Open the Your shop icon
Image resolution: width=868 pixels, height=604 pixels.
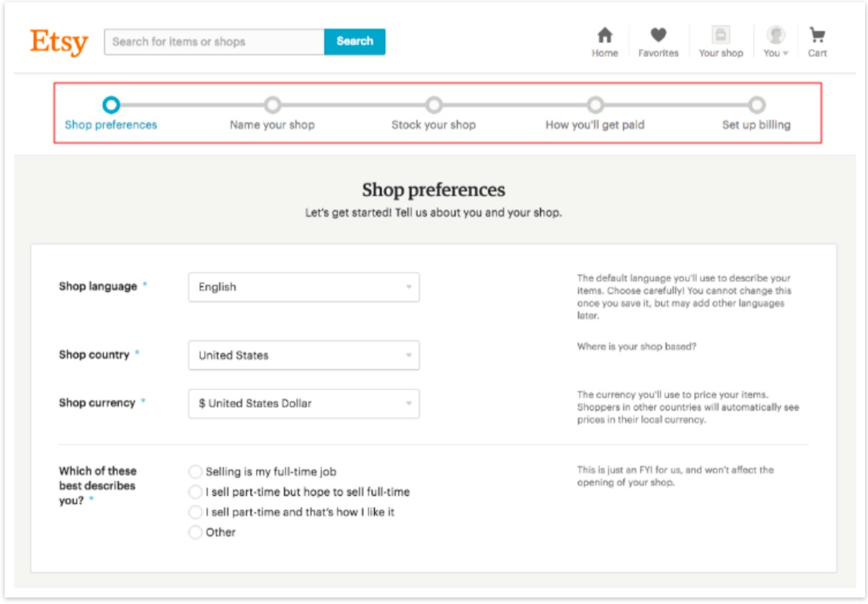[720, 35]
